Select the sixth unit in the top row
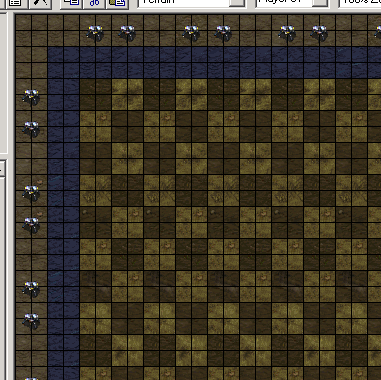Viewport: 381px width, 380px height. click(319, 33)
